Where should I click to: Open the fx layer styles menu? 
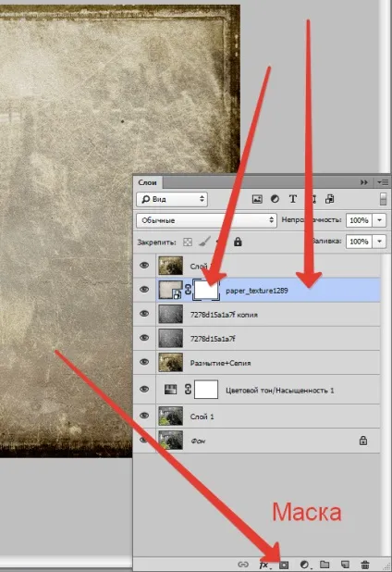pyautogui.click(x=263, y=565)
